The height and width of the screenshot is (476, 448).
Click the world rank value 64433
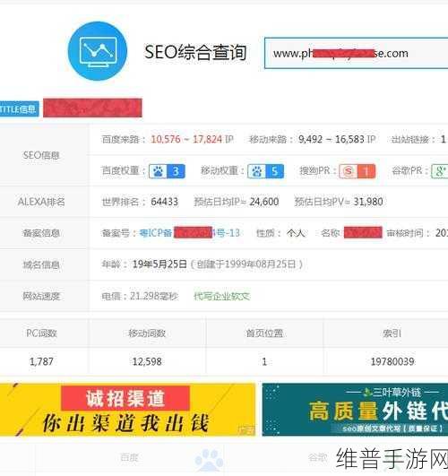click(164, 202)
